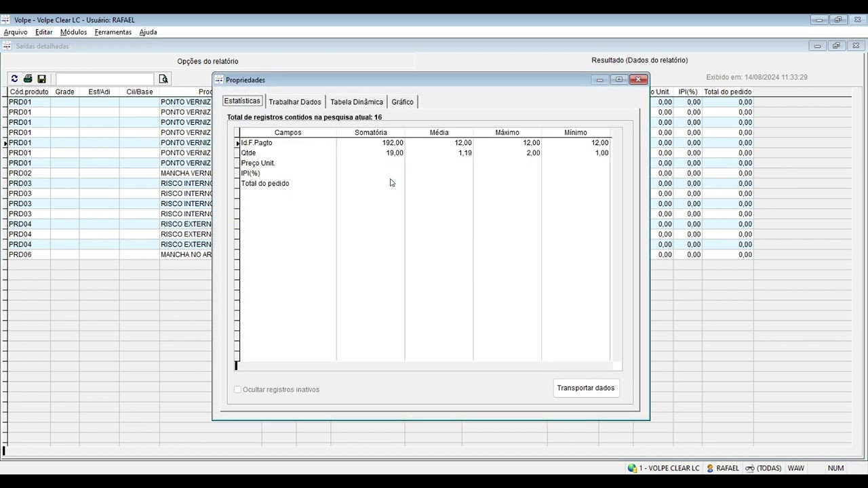Click the Volpe app icon in title bar
This screenshot has width=868, height=488.
click(5, 20)
